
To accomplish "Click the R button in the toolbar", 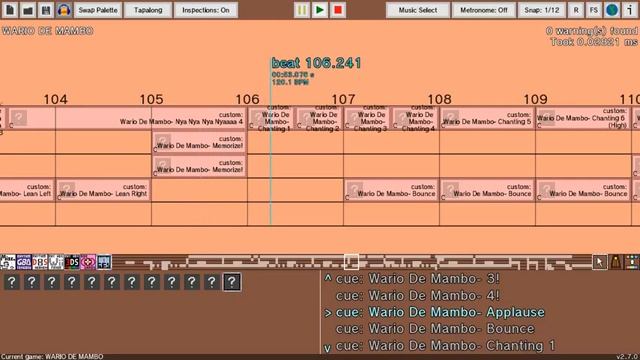I will click(576, 10).
